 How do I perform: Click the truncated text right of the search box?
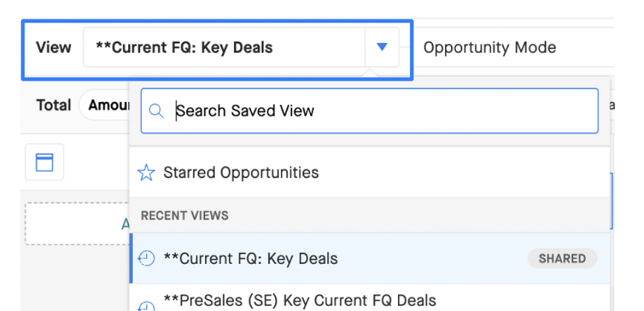(x=612, y=106)
